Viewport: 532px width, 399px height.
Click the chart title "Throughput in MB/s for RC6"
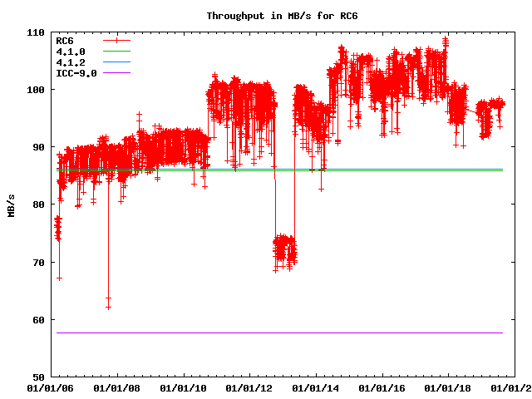(x=265, y=16)
